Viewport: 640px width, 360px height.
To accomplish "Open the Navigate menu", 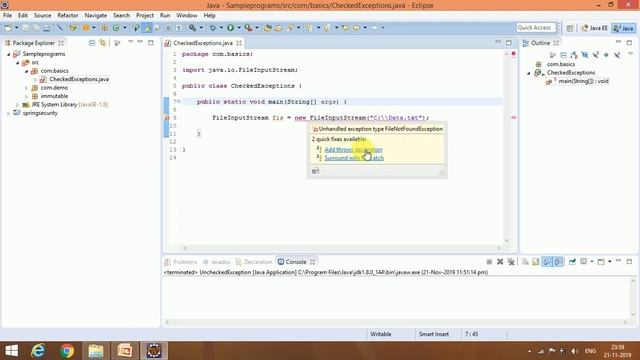I will 96,16.
